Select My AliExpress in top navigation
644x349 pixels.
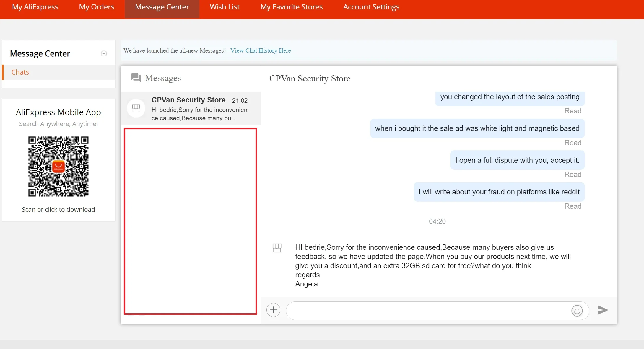[35, 7]
